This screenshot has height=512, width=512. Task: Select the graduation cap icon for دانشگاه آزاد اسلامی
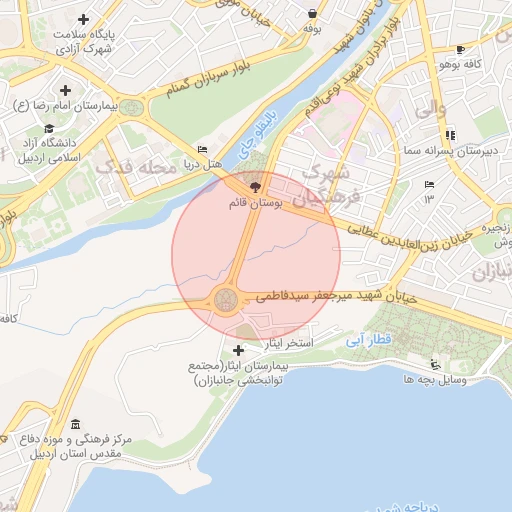(49, 128)
